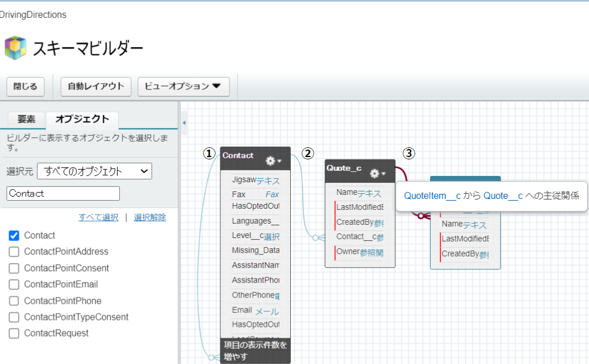Tick the ContactRequest checkbox
This screenshot has height=364, width=589.
click(x=14, y=334)
